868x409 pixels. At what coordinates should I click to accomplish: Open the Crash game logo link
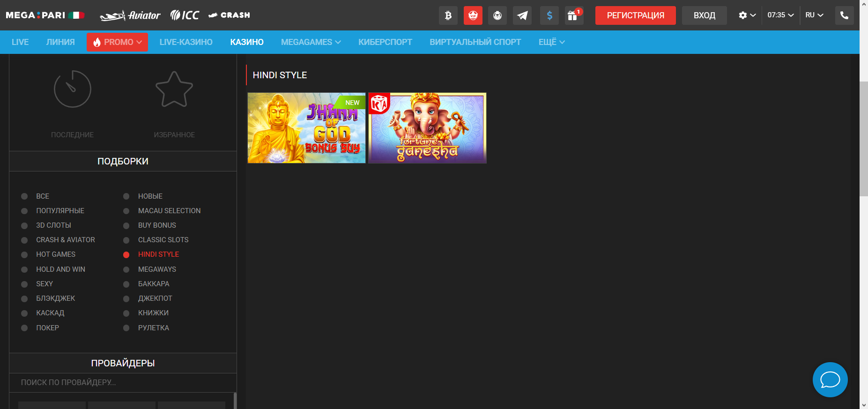tap(229, 15)
